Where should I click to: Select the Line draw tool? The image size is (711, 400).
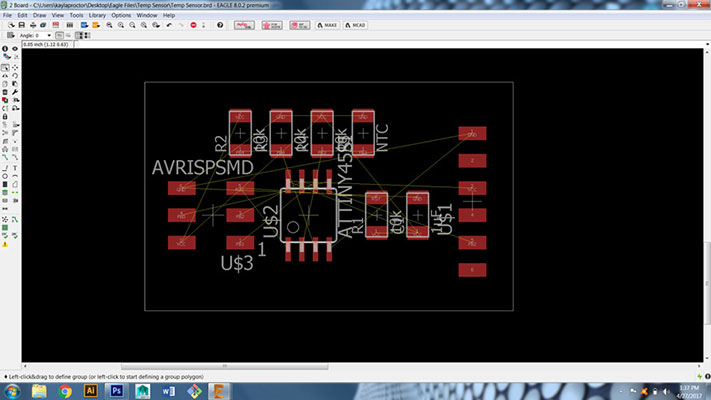click(5, 168)
